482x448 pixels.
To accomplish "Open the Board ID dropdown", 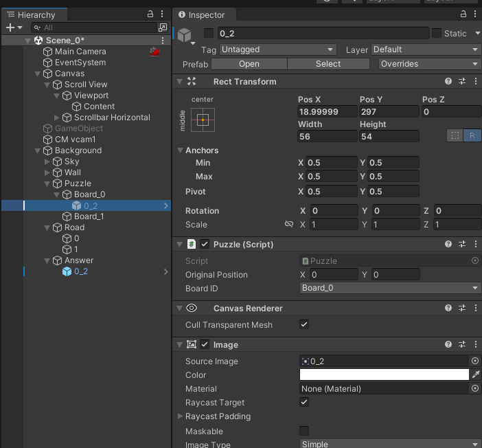I will tap(391, 288).
